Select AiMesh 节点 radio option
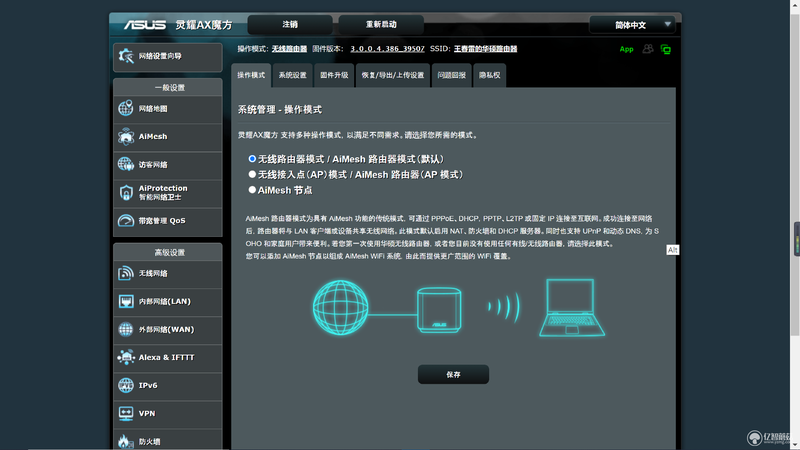 (x=252, y=190)
